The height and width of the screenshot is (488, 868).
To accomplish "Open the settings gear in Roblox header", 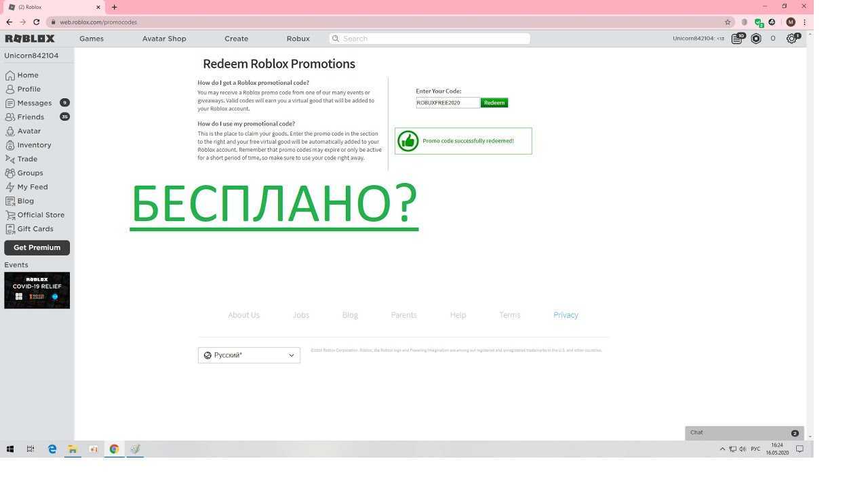I will (x=791, y=39).
